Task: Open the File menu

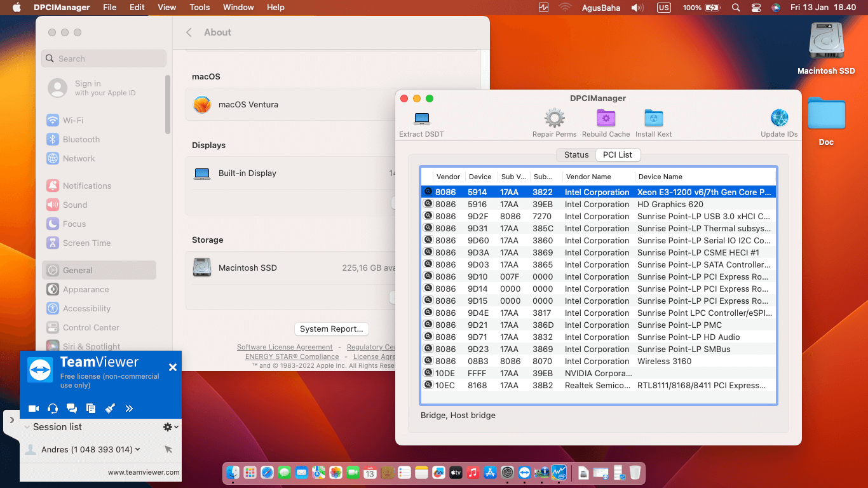Action: click(109, 8)
